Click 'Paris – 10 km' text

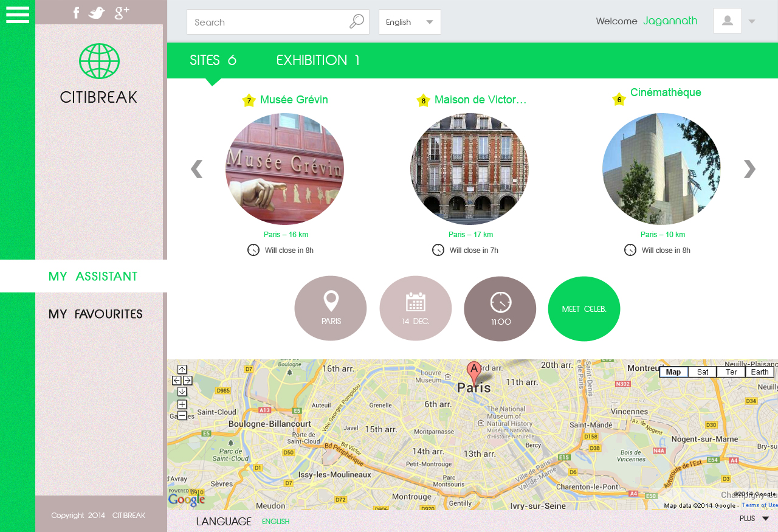663,235
